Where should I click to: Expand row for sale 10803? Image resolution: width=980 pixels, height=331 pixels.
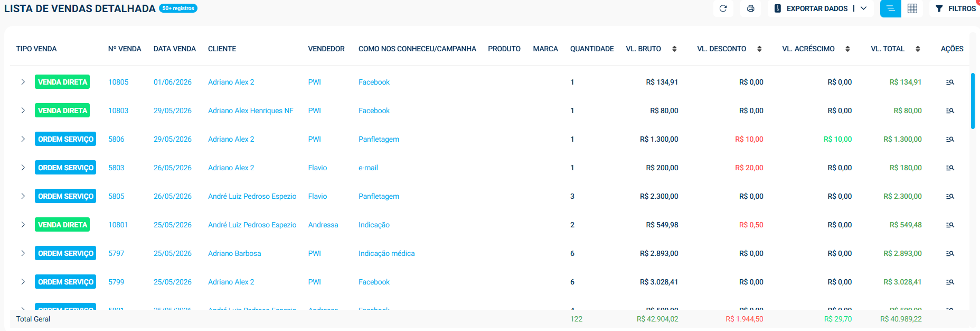click(23, 111)
